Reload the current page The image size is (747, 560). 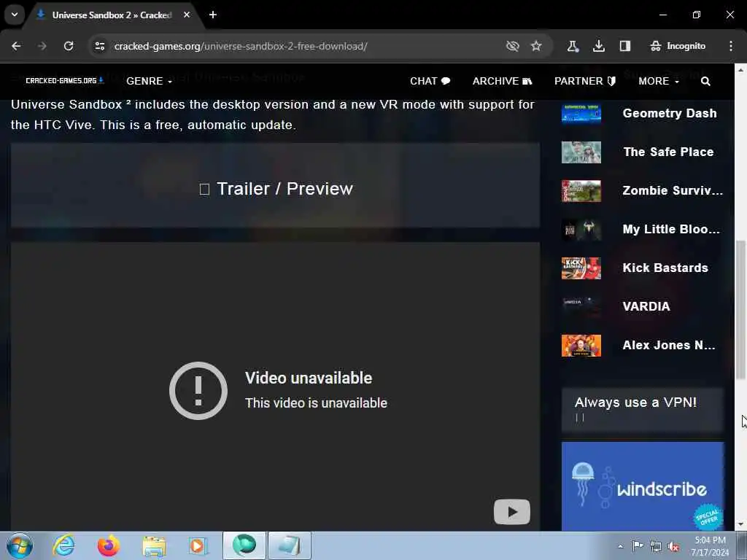69,46
